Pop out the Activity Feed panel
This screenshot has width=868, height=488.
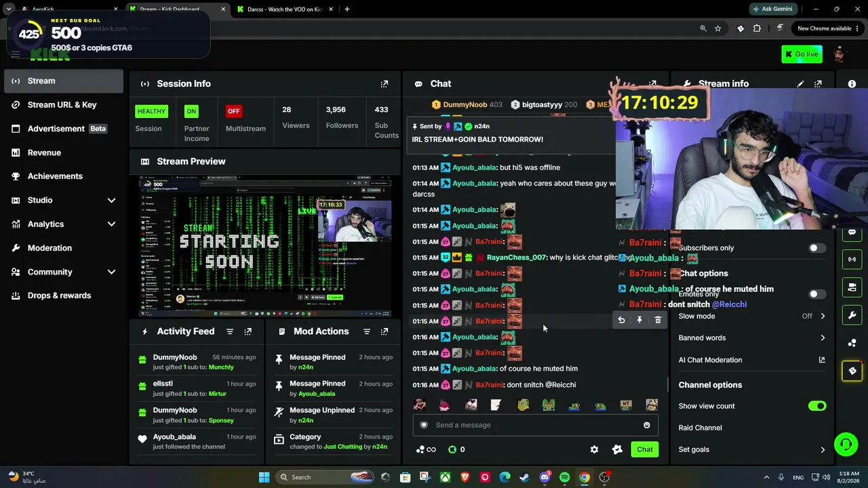(248, 331)
